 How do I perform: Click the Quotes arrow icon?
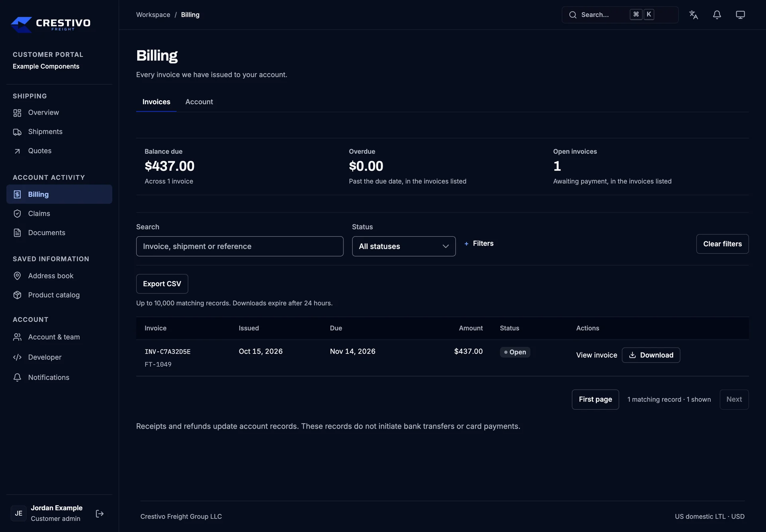pyautogui.click(x=17, y=151)
